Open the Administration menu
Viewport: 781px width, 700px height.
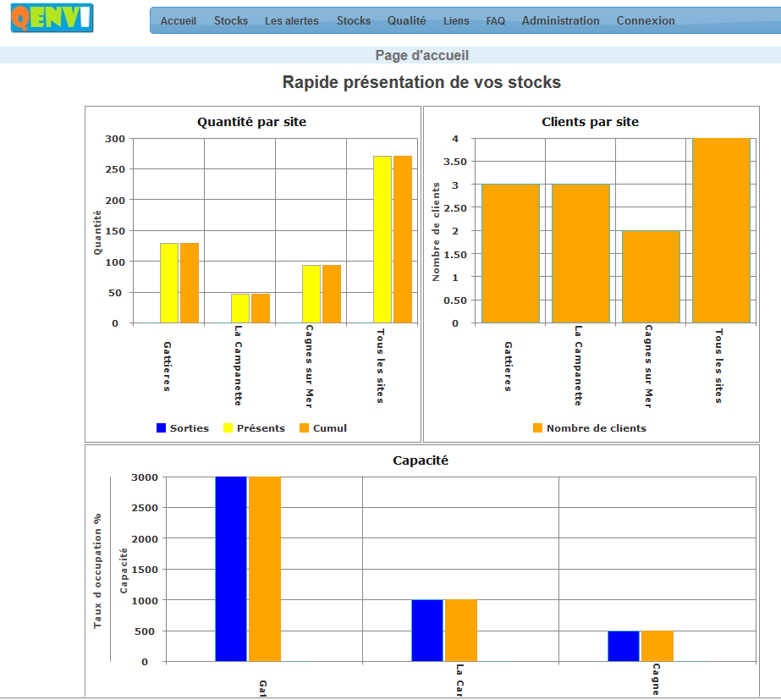(x=561, y=21)
